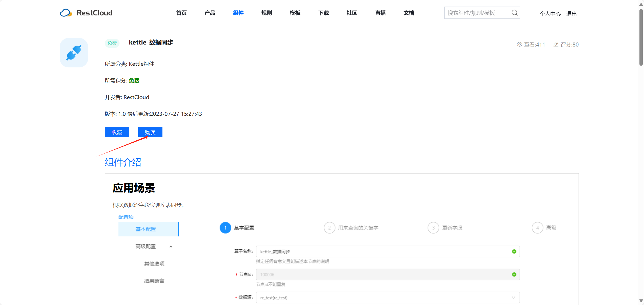Select the 结果断言 sidebar item
The width and height of the screenshot is (644, 305).
point(154,281)
